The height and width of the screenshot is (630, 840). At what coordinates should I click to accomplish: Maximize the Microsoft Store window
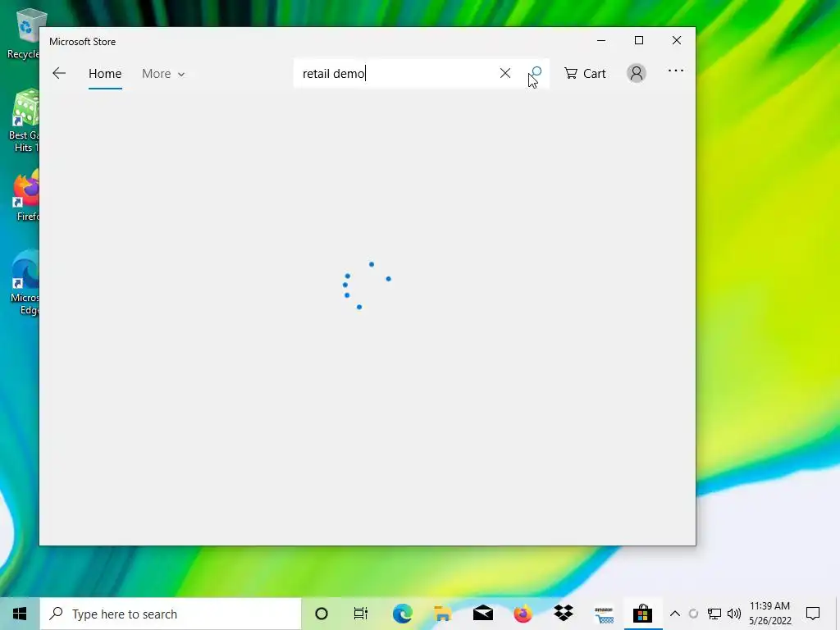(638, 41)
